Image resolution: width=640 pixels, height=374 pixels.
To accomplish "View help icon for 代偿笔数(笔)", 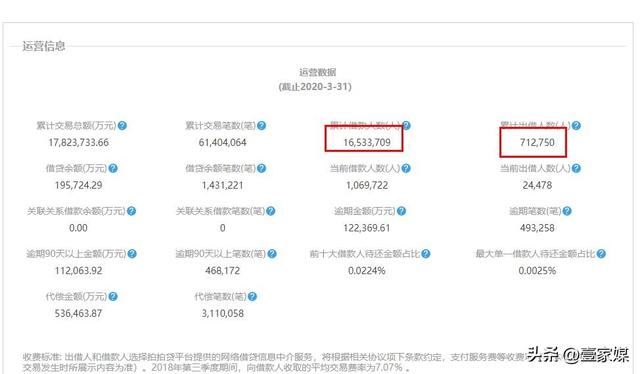I will click(x=252, y=297).
